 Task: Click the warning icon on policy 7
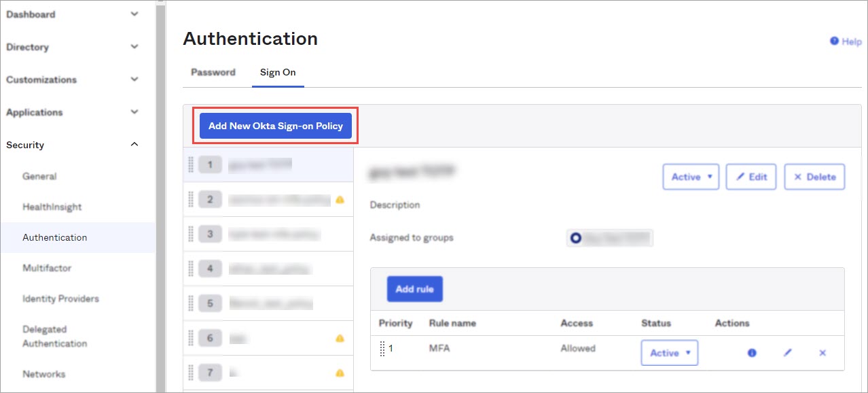(340, 373)
